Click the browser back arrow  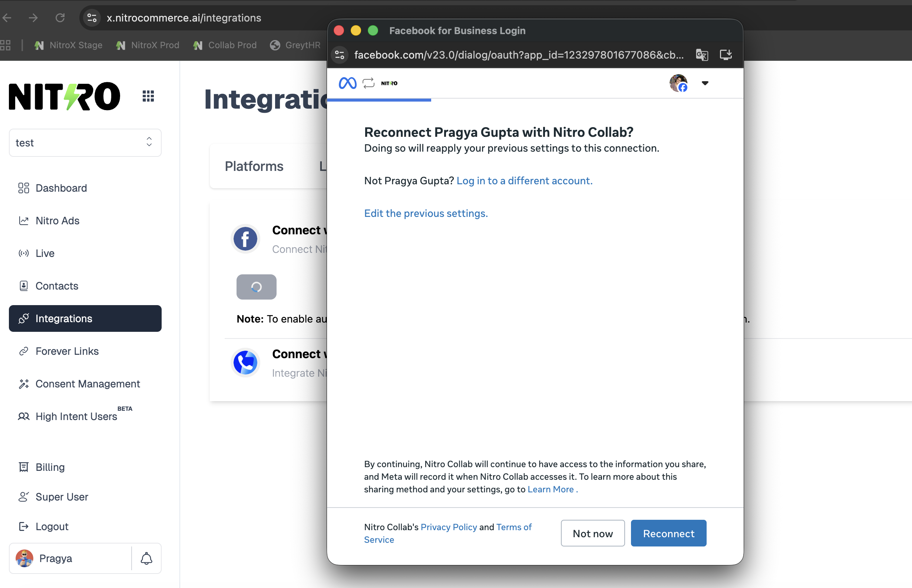click(x=7, y=17)
